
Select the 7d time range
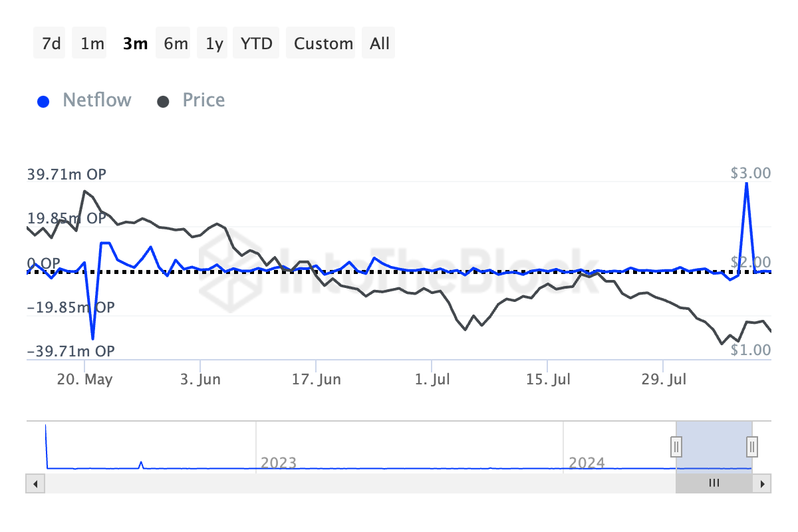pyautogui.click(x=51, y=44)
